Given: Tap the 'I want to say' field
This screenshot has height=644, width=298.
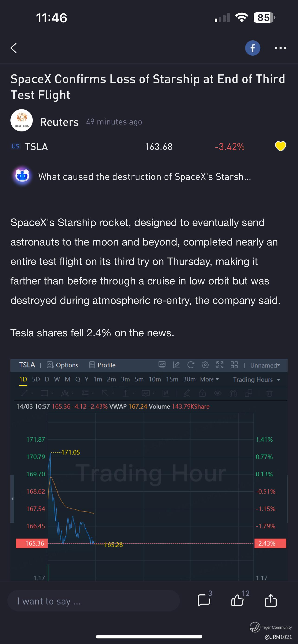Looking at the screenshot, I should 93,601.
